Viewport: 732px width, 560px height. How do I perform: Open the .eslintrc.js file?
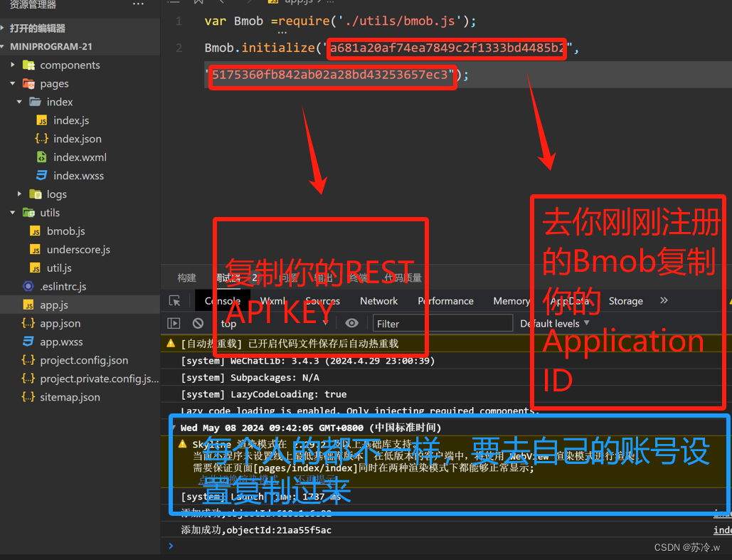point(63,286)
